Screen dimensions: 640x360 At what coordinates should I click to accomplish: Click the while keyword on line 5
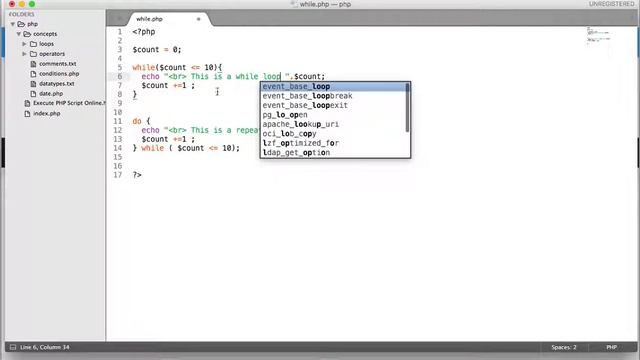[144, 68]
